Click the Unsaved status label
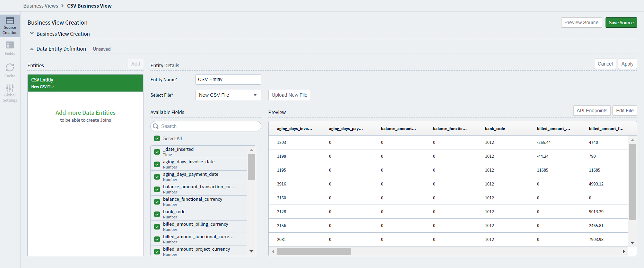The height and width of the screenshot is (268, 644). coord(102,49)
